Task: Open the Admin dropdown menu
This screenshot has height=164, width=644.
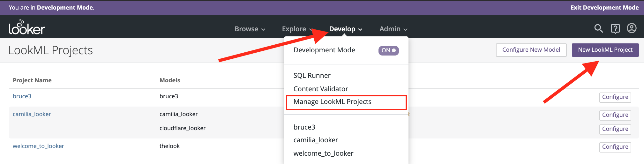Action: pos(393,29)
